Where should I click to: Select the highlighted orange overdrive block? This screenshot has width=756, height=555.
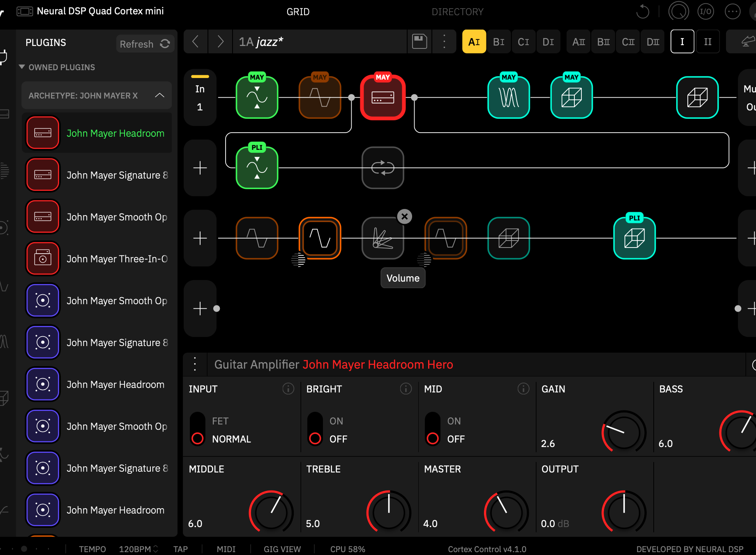(320, 238)
